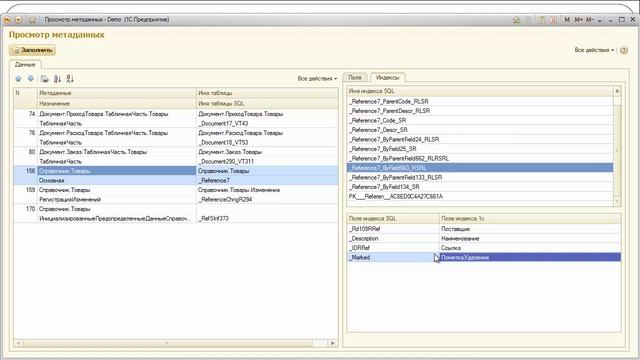
Task: Click data table horizontal scrollbar left arrow
Action: [18, 343]
